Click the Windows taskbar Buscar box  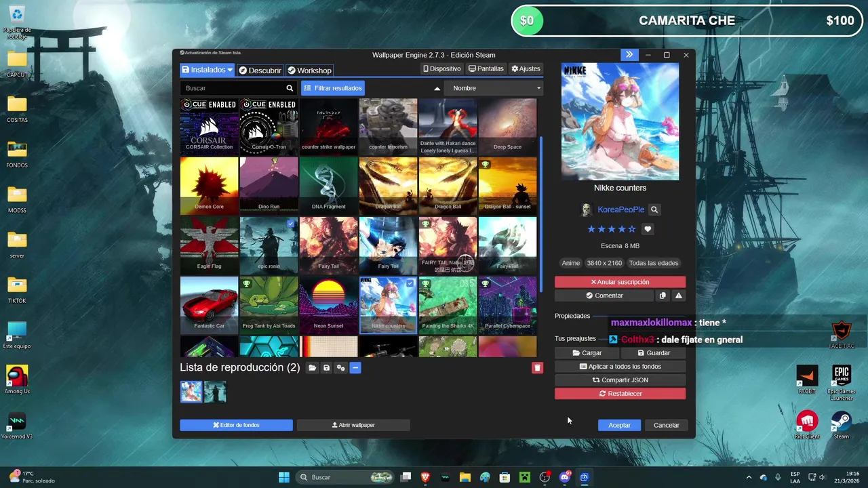344,477
